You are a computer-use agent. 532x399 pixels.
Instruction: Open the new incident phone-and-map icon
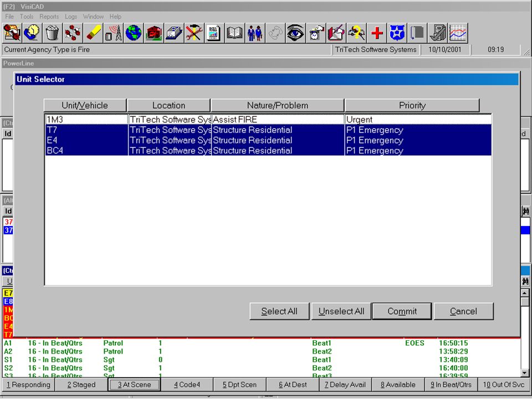pyautogui.click(x=12, y=33)
